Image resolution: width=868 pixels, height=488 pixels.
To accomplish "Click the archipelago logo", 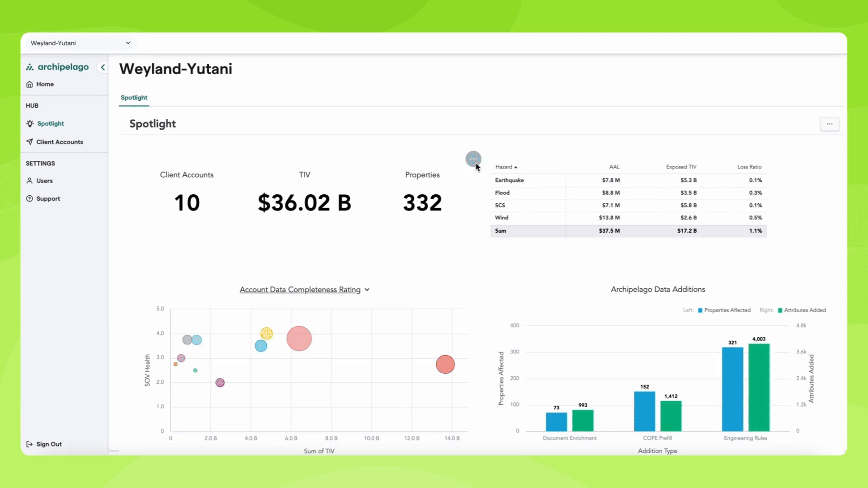I will coord(57,67).
